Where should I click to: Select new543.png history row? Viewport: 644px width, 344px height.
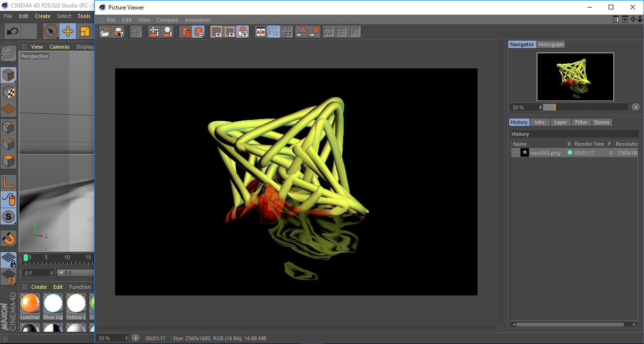click(575, 153)
